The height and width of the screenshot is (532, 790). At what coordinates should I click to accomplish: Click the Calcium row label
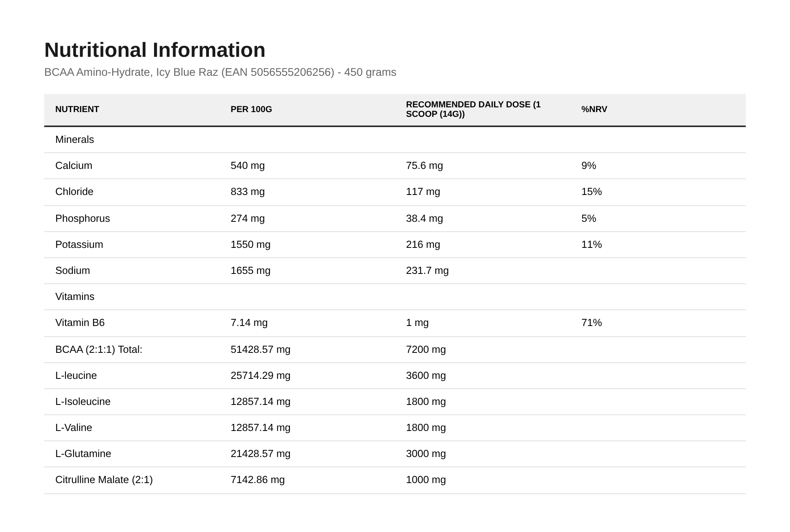click(x=73, y=166)
